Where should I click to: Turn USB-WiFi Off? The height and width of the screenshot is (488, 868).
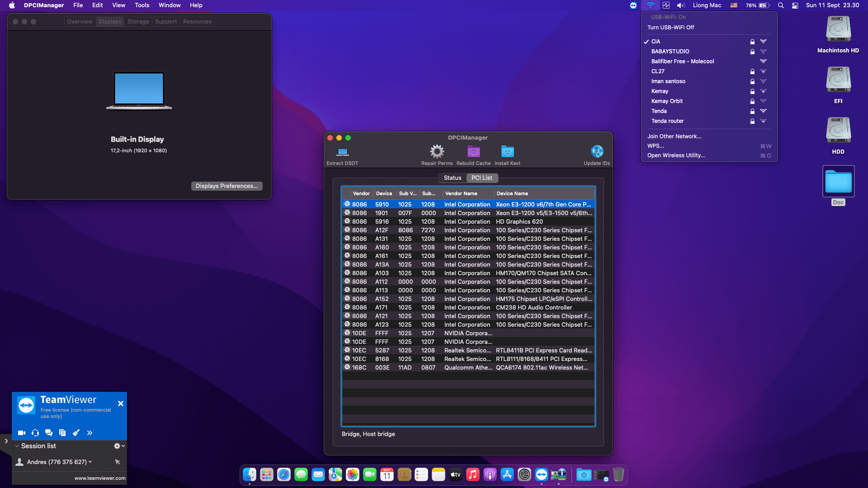670,28
